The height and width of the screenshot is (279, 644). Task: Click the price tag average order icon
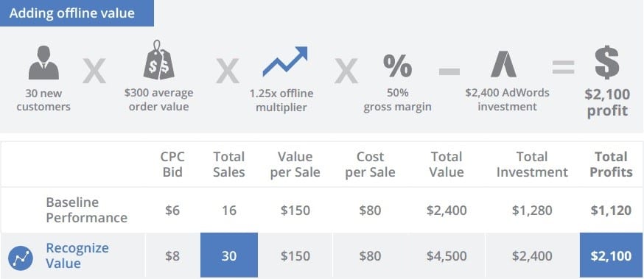coord(158,60)
